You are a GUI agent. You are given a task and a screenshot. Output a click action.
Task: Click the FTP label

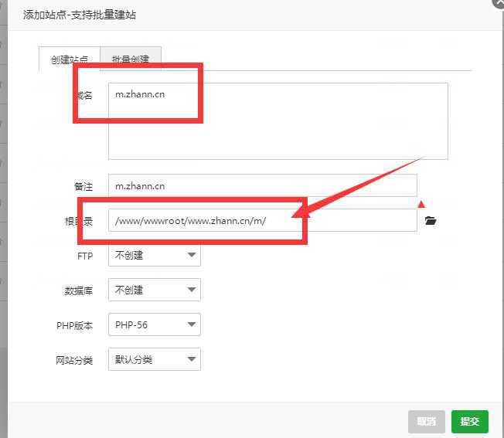coord(85,256)
